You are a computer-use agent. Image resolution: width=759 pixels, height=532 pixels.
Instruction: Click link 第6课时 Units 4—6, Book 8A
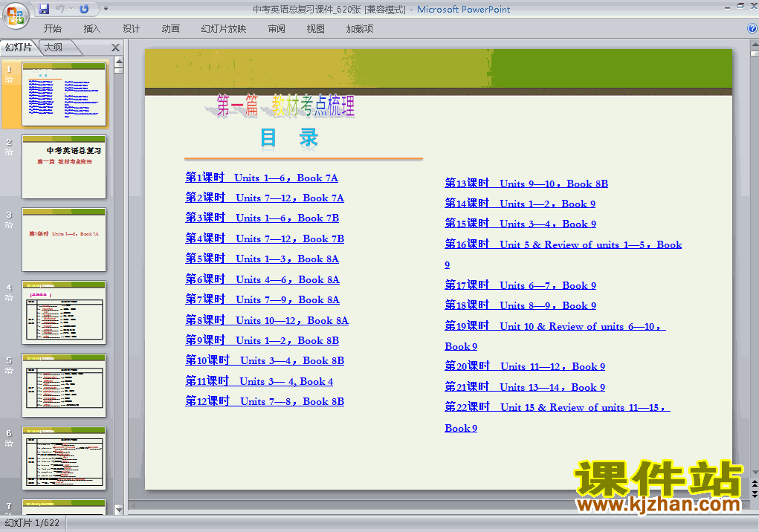click(262, 279)
